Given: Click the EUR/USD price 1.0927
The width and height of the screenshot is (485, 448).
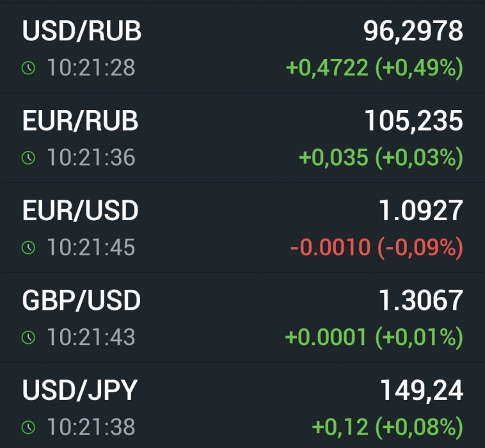Looking at the screenshot, I should [x=421, y=211].
